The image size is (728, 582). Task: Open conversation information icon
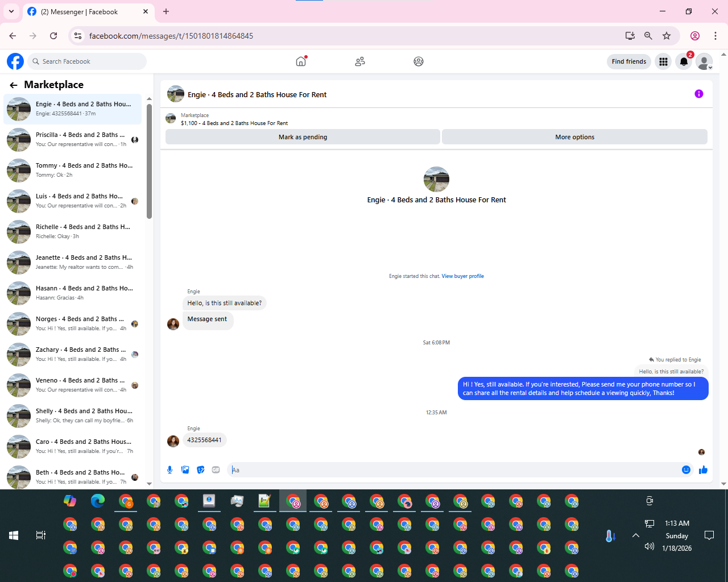(x=699, y=94)
